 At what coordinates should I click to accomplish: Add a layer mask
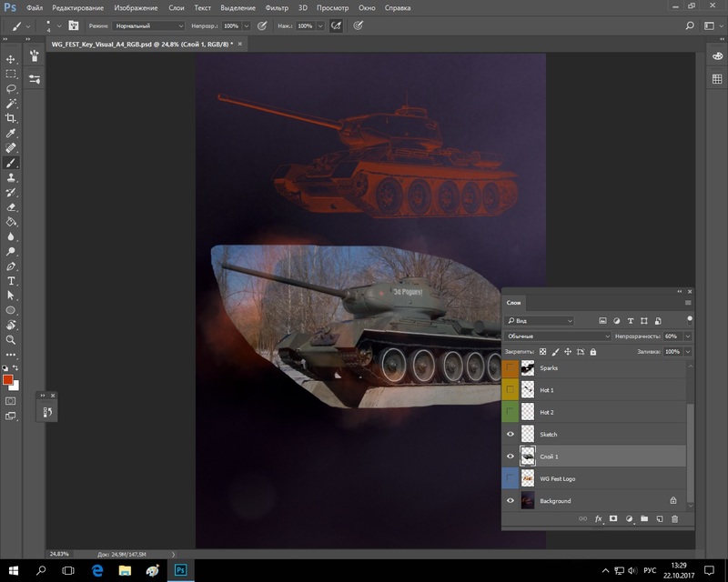pyautogui.click(x=613, y=519)
